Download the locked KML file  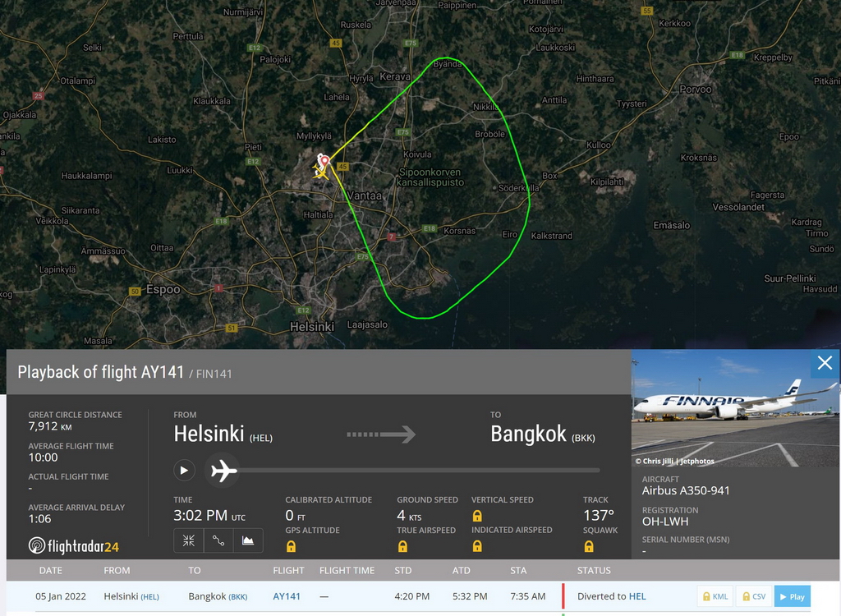[715, 596]
